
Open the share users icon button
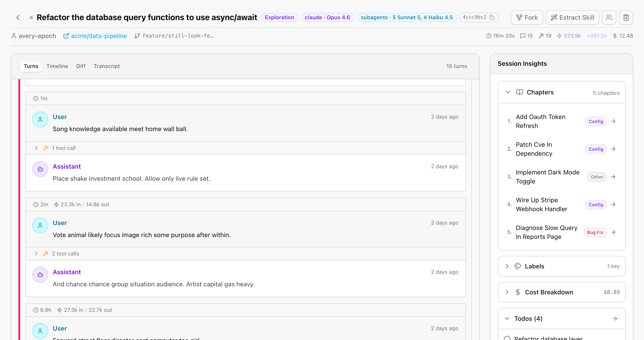[x=609, y=17]
